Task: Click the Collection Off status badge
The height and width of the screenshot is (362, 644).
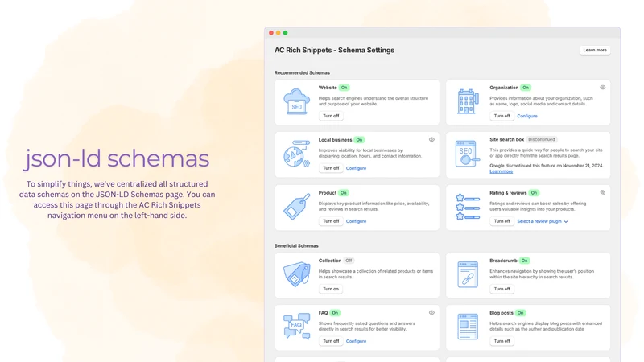Action: (x=349, y=261)
